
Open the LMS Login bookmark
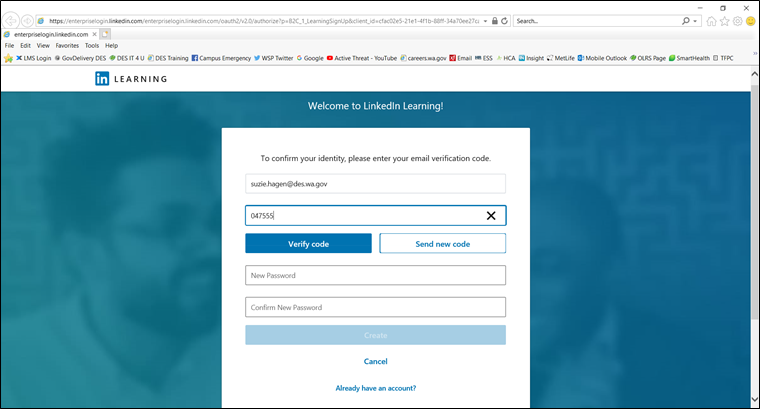33,58
